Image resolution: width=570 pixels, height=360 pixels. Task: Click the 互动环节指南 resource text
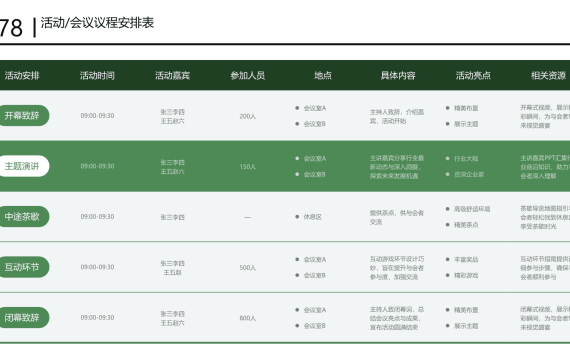(545, 268)
